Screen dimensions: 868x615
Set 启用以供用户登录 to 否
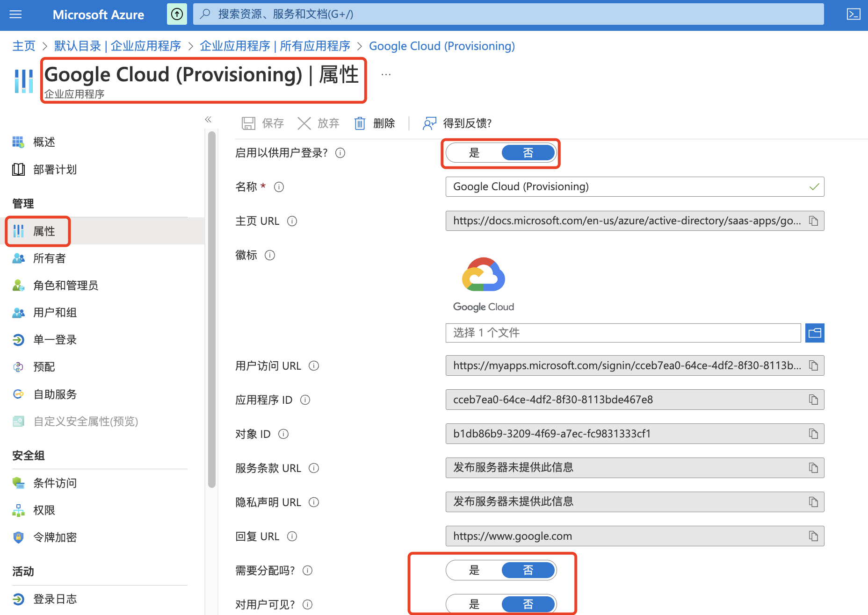coord(528,153)
